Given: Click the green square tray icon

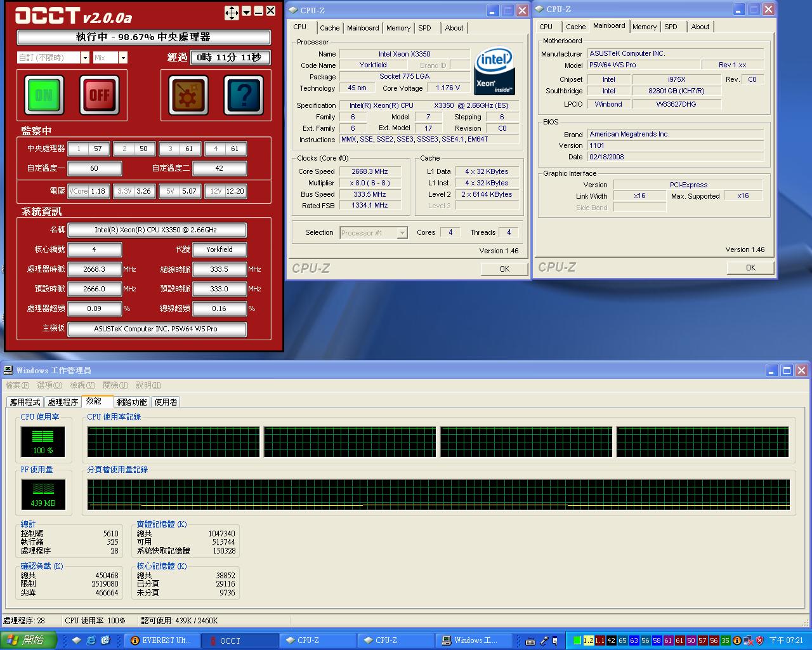Looking at the screenshot, I should [x=577, y=640].
